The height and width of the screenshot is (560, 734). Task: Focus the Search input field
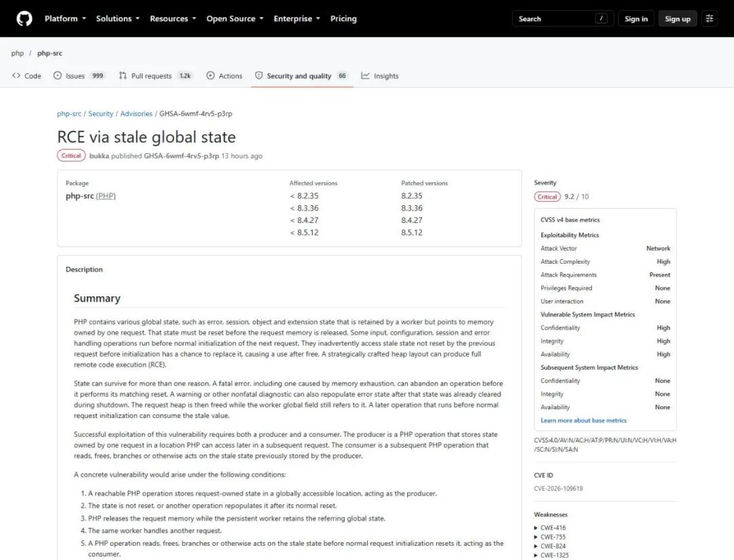[563, 19]
